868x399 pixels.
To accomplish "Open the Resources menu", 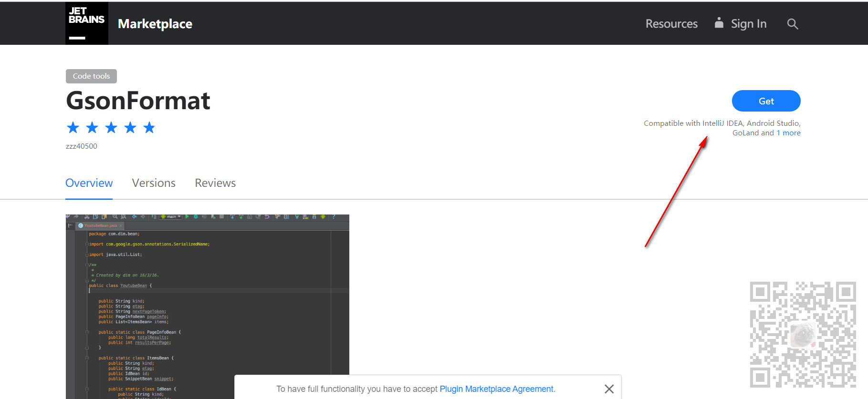I will [x=671, y=24].
